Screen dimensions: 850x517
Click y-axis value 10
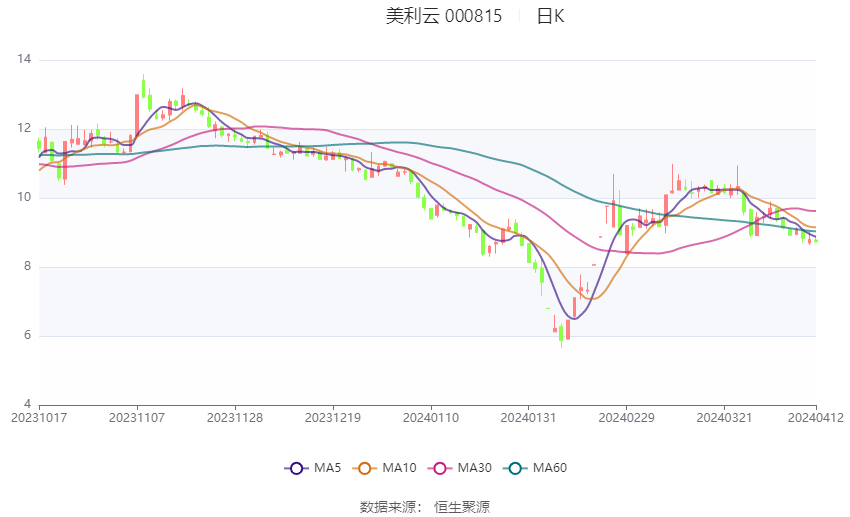pos(24,197)
